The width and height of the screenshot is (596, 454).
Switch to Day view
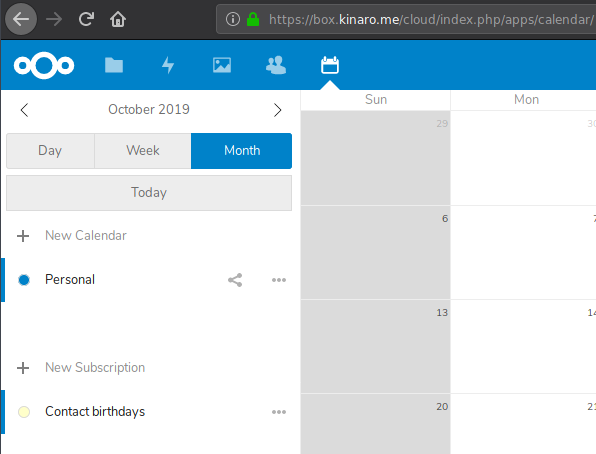tap(50, 151)
